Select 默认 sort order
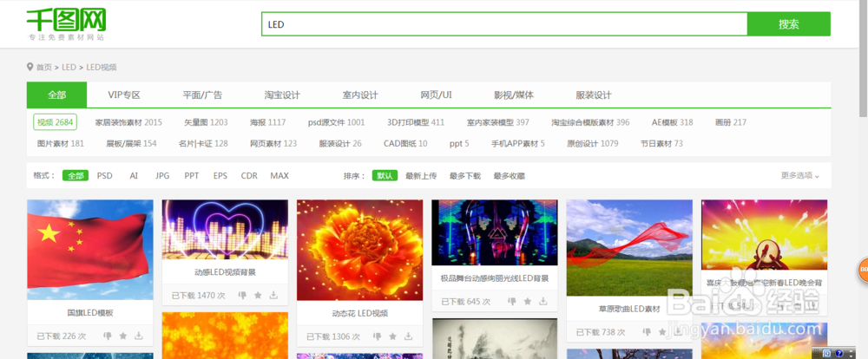 pyautogui.click(x=385, y=176)
